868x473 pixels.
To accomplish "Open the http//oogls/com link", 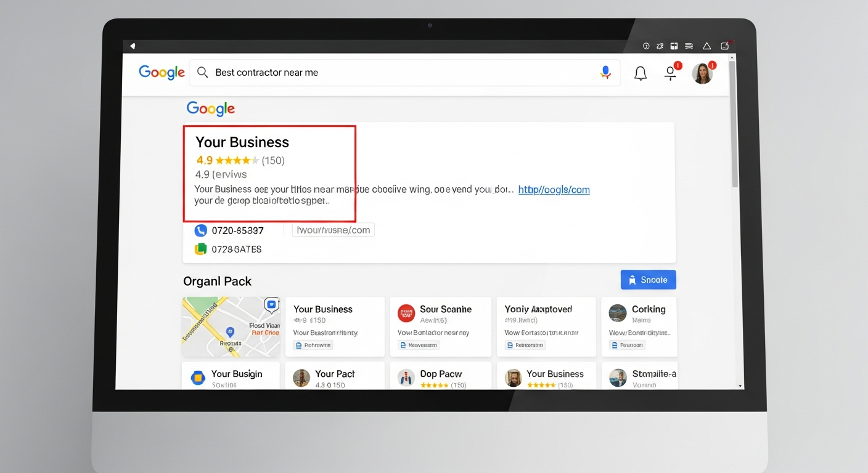I will (554, 190).
